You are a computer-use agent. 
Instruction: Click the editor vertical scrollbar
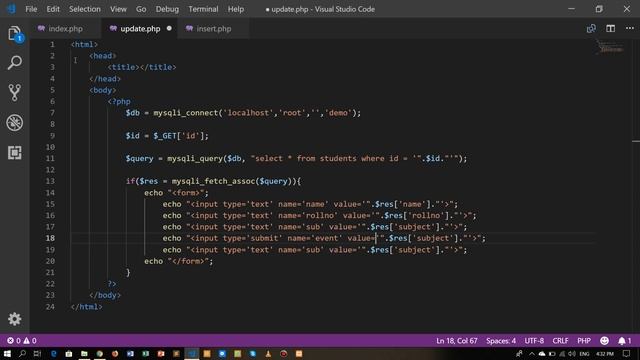pyautogui.click(x=636, y=186)
